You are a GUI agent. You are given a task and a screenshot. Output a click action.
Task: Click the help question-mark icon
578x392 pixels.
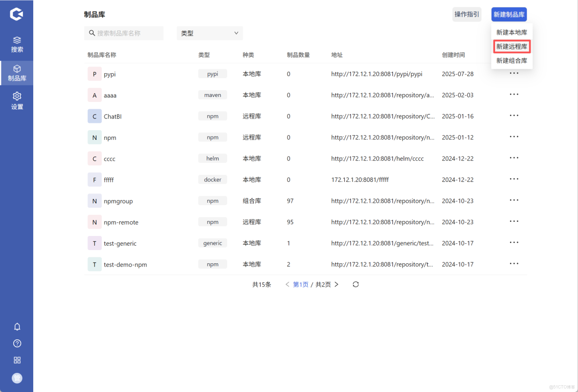point(17,343)
